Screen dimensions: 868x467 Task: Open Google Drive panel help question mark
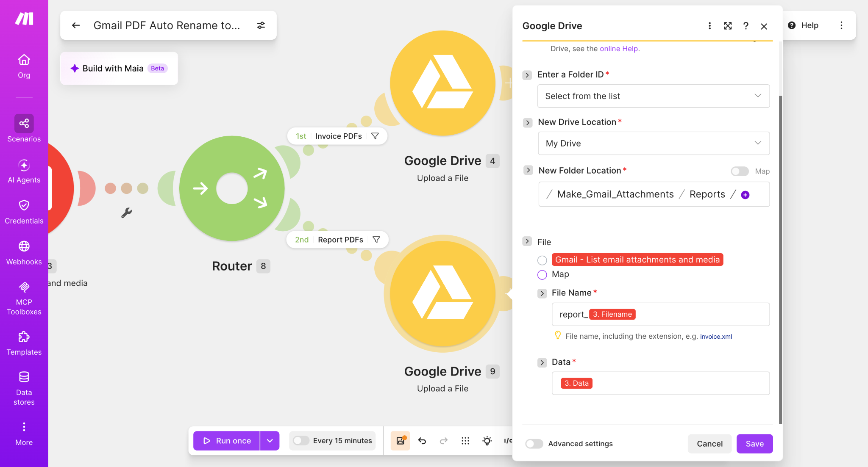(746, 26)
